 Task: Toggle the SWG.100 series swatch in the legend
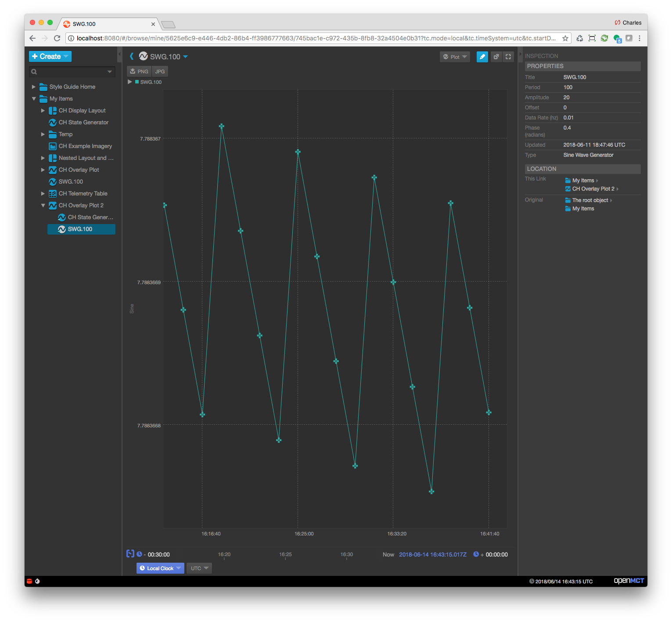[137, 82]
